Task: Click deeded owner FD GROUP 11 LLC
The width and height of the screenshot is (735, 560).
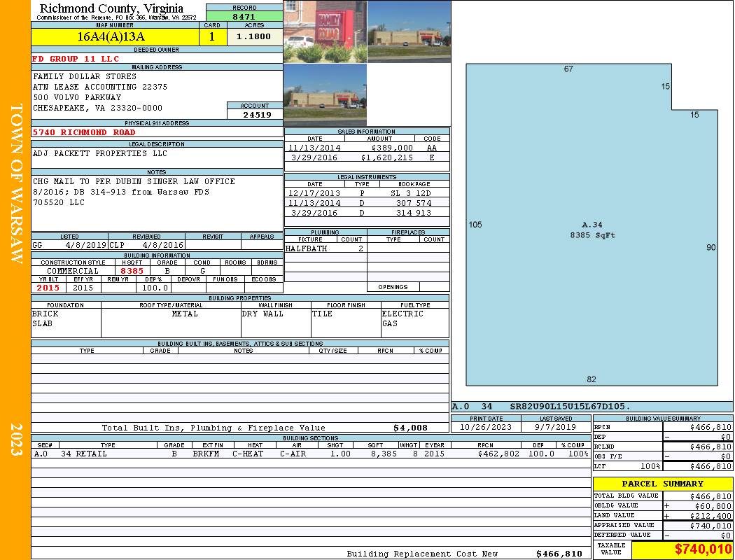Action: pos(76,59)
